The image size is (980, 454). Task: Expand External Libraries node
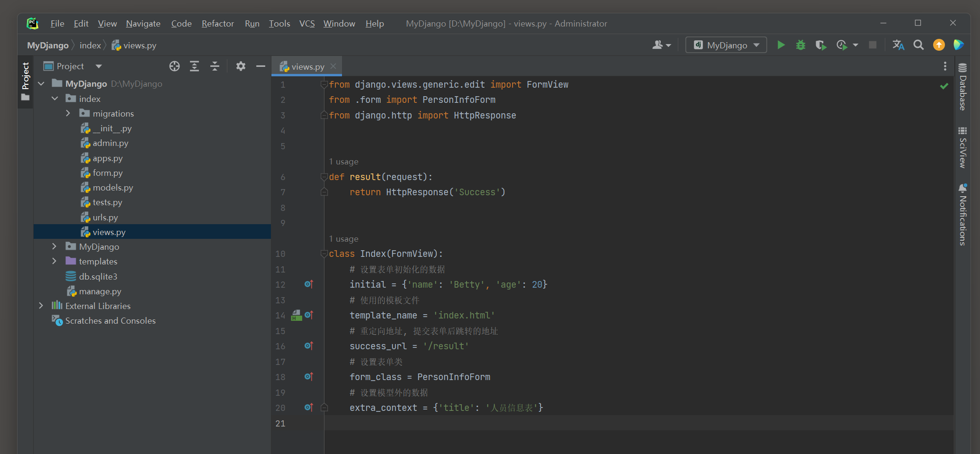pyautogui.click(x=41, y=306)
